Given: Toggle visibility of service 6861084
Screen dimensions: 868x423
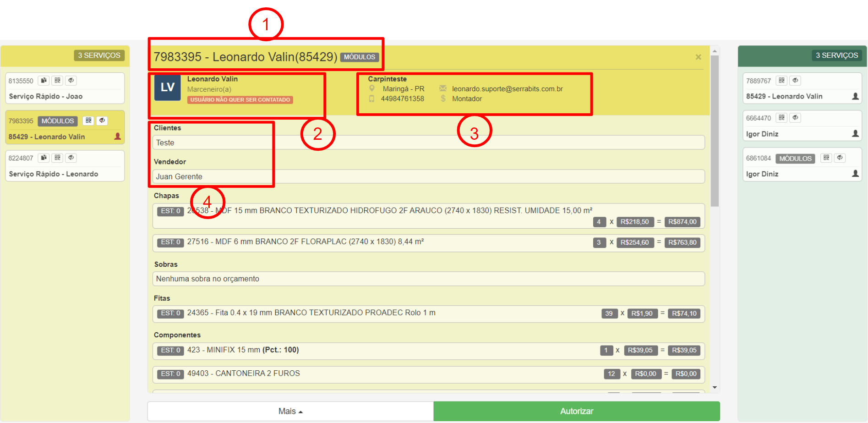Looking at the screenshot, I should point(840,158).
